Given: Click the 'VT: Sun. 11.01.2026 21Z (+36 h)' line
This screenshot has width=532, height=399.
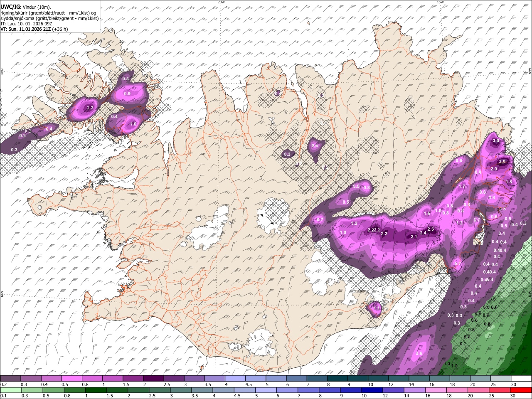Looking at the screenshot, I should pos(34,29).
